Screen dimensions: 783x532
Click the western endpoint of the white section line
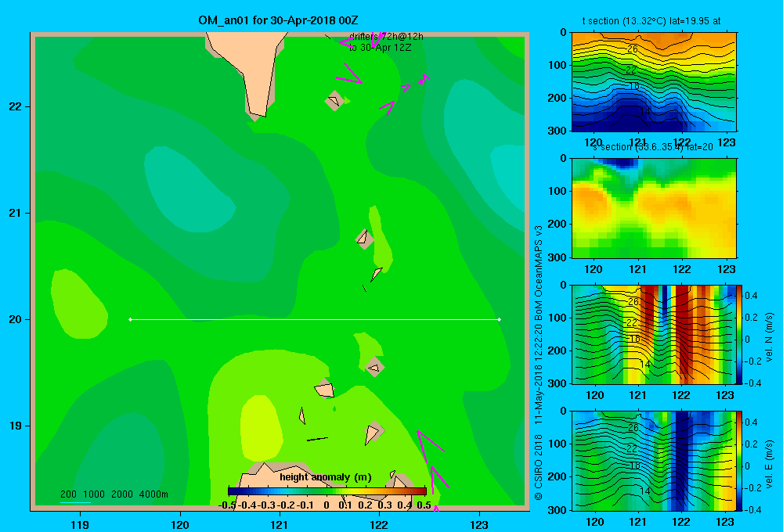pos(130,319)
